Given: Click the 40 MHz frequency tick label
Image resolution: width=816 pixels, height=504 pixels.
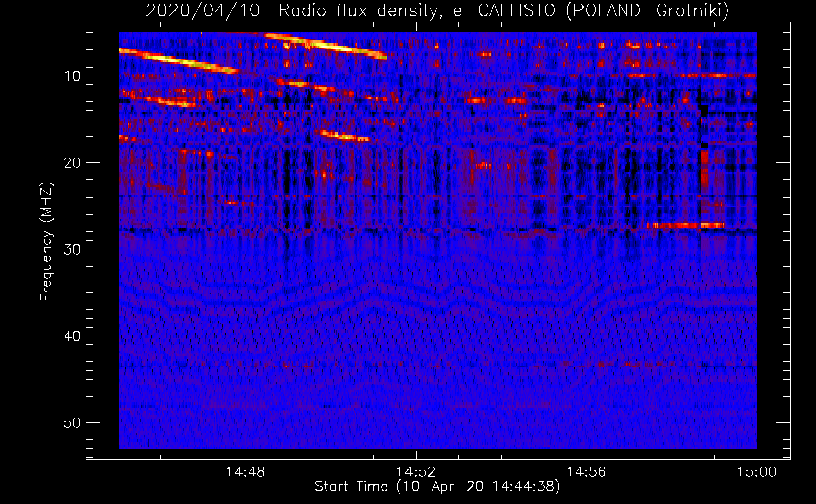Looking at the screenshot, I should point(73,336).
